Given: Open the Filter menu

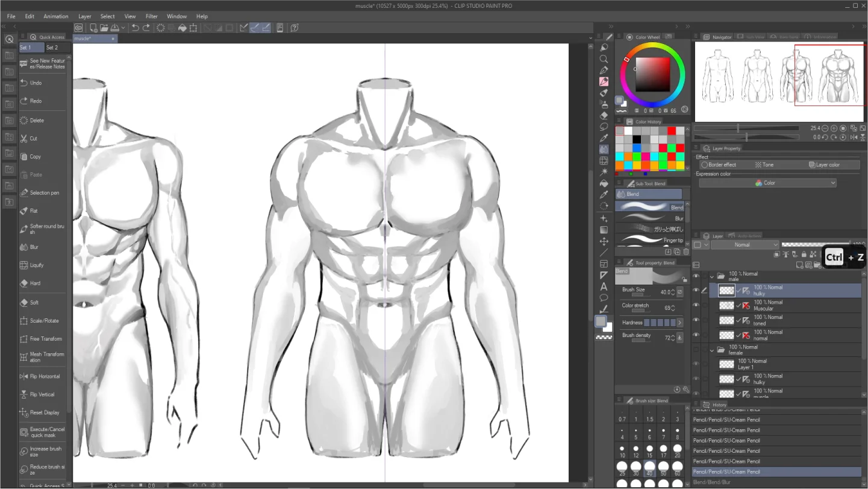Looking at the screenshot, I should click(x=152, y=16).
